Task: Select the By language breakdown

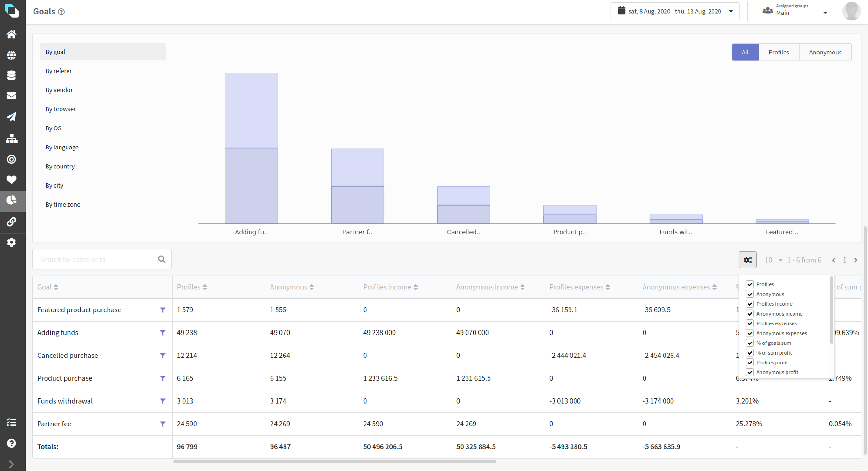Action: [x=103, y=147]
